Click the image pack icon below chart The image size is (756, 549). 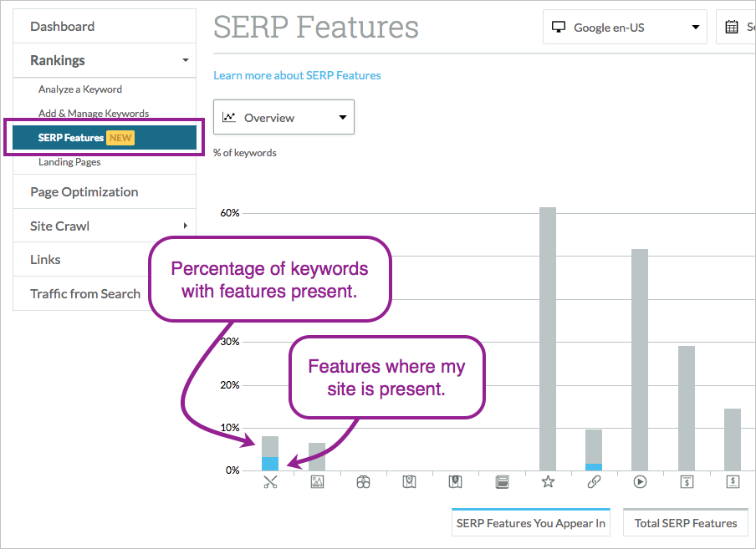(317, 481)
